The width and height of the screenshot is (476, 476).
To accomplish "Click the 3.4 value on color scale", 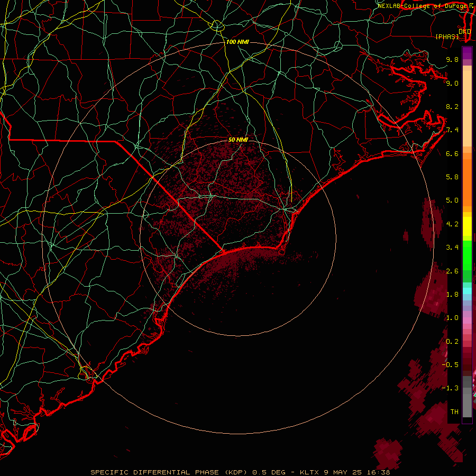I will coord(452,248).
